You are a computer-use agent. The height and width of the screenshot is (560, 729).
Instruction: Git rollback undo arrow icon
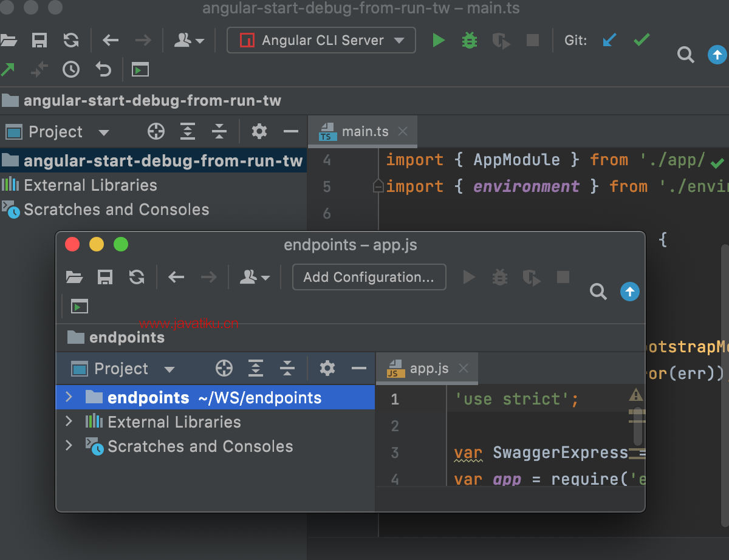point(103,70)
